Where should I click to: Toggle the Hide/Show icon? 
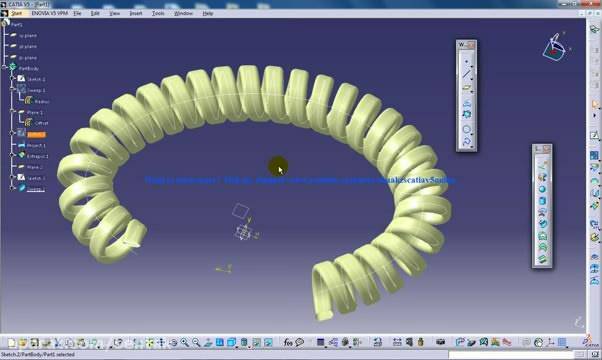pos(256,342)
